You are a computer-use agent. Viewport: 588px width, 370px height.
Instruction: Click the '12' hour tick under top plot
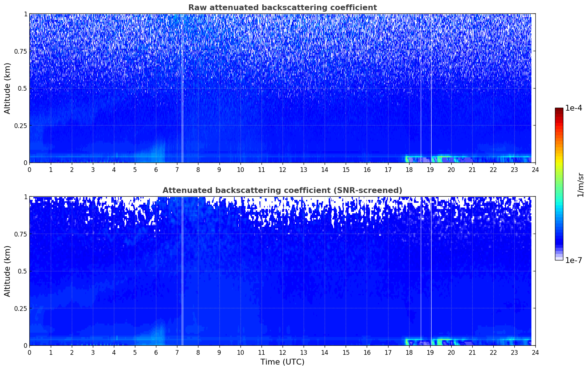(282, 169)
